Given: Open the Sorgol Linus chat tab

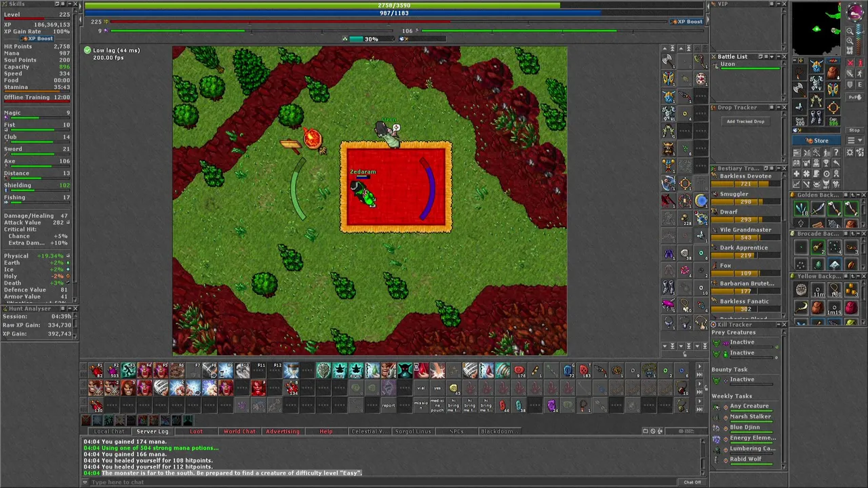Looking at the screenshot, I should pyautogui.click(x=413, y=431).
